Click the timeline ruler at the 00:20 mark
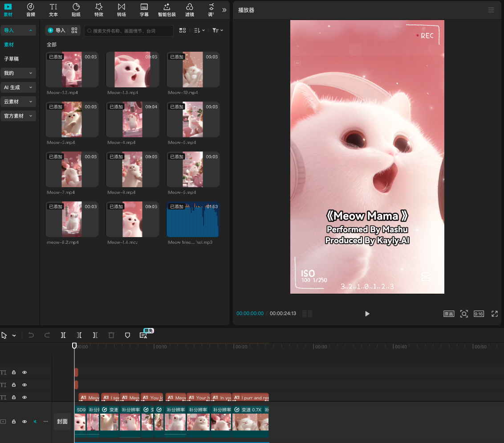The height and width of the screenshot is (443, 504). coord(235,347)
